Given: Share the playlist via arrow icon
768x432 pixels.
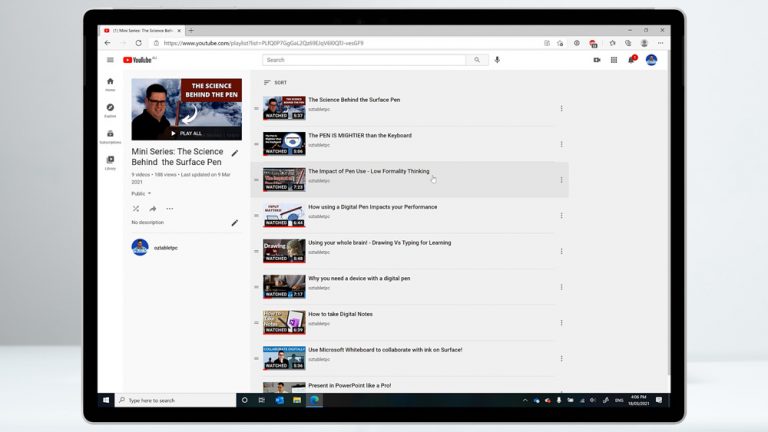Looking at the screenshot, I should (153, 208).
